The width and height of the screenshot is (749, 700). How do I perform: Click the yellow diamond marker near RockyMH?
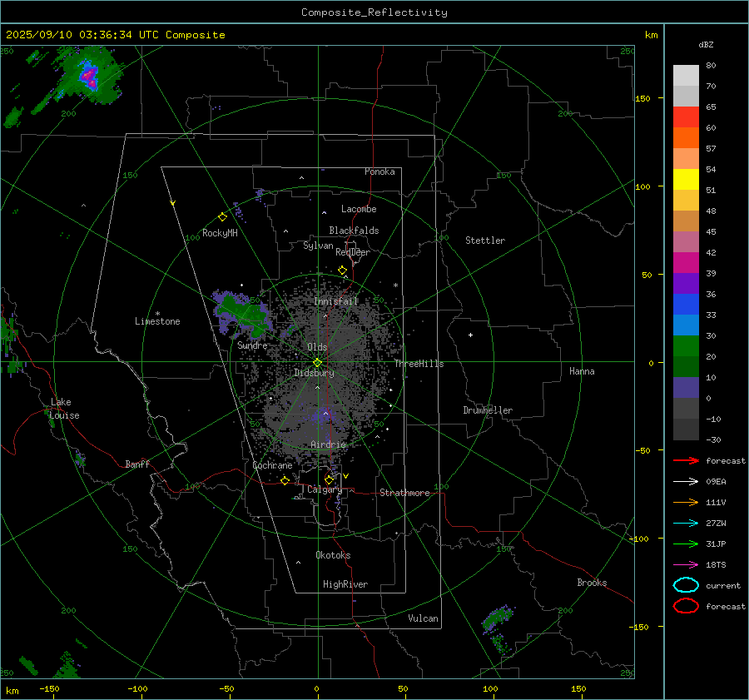pyautogui.click(x=222, y=217)
